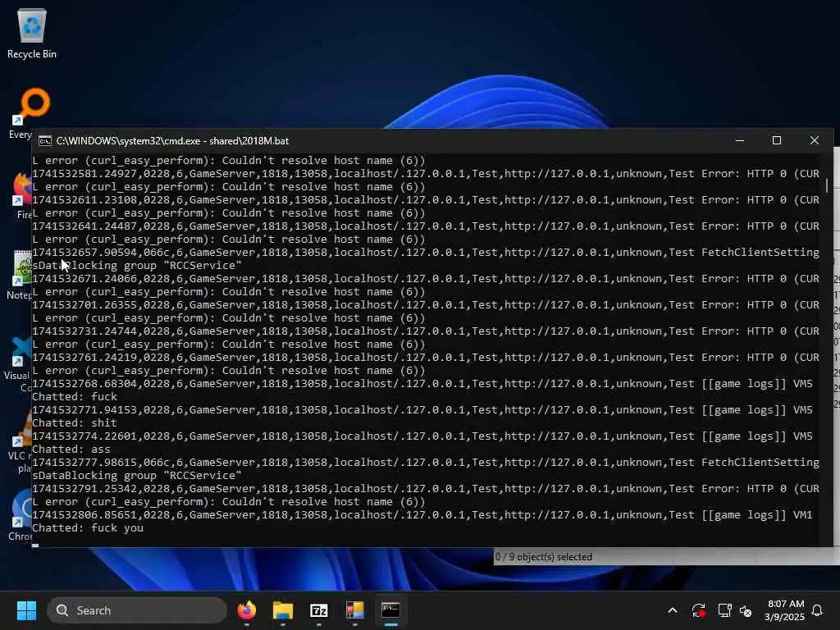Screen dimensions: 840x630
Task: Click the log line starting with 1741532581.24927
Action: [x=426, y=174]
